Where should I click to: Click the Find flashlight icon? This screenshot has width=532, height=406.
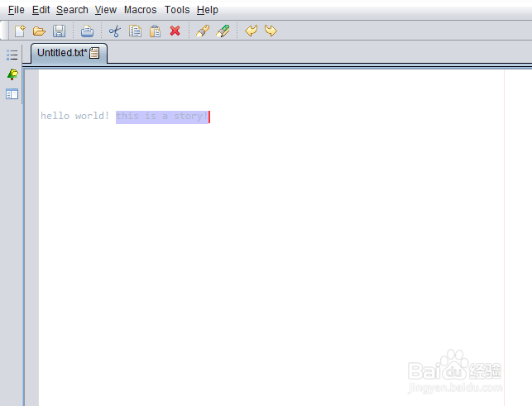[203, 31]
